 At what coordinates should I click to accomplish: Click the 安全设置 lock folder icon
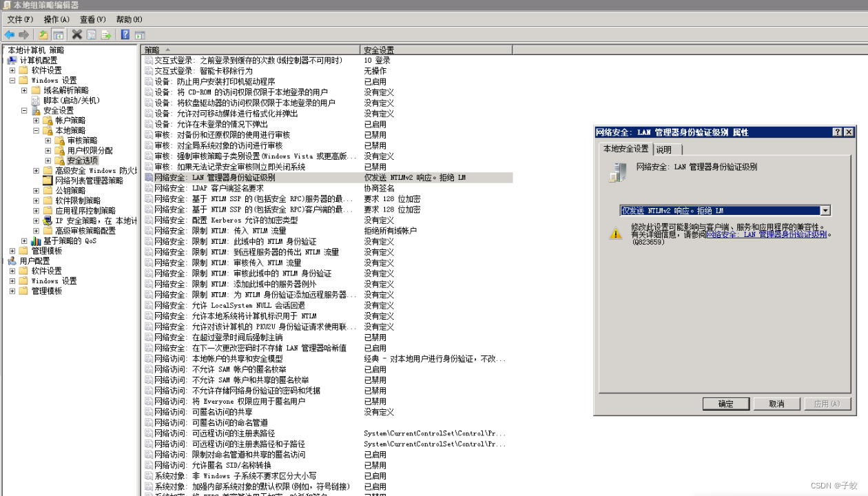[36, 110]
